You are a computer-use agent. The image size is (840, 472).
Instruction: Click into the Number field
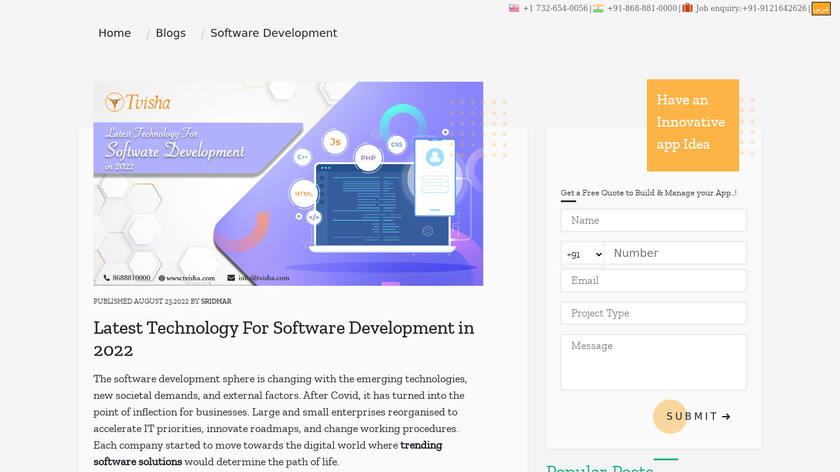point(675,254)
